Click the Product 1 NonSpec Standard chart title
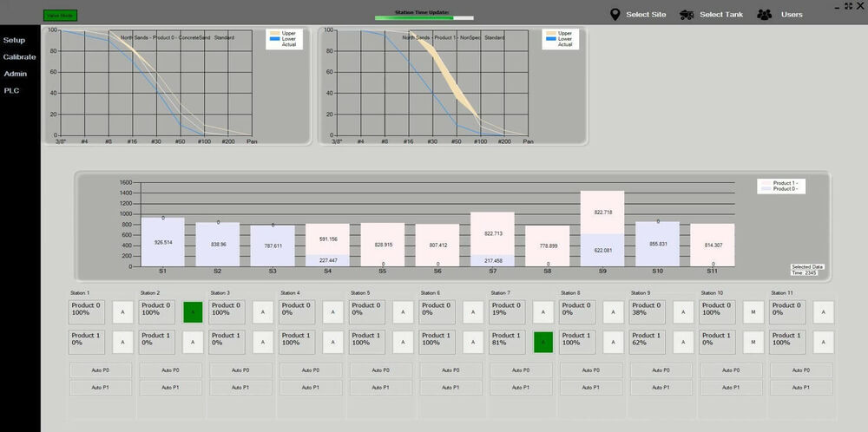This screenshot has height=432, width=868. 453,37
